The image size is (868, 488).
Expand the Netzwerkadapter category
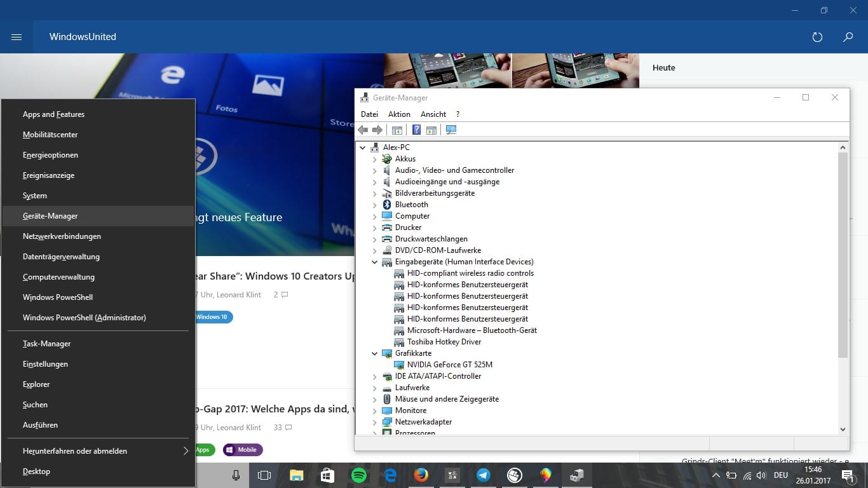[375, 422]
